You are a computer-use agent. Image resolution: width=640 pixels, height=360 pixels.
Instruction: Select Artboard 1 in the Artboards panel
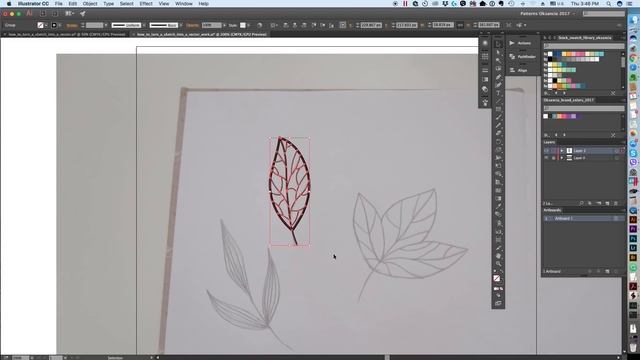583,218
